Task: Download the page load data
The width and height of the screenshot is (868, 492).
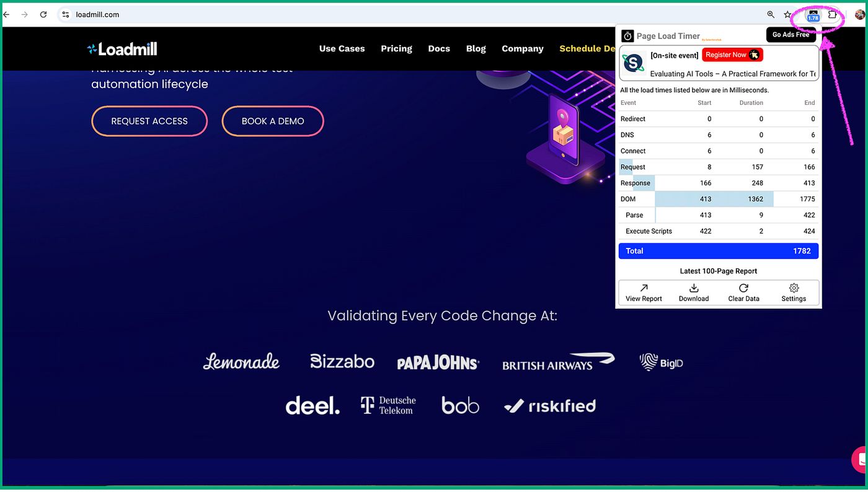Action: click(x=694, y=292)
